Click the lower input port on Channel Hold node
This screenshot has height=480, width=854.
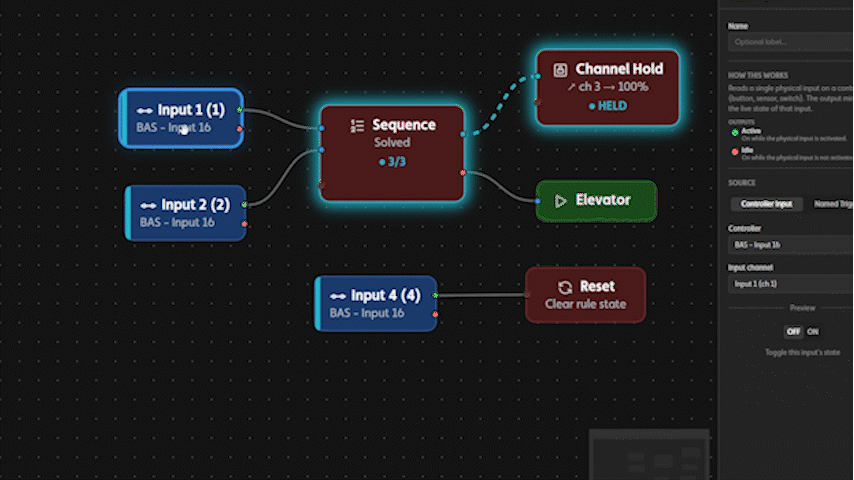pyautogui.click(x=538, y=102)
